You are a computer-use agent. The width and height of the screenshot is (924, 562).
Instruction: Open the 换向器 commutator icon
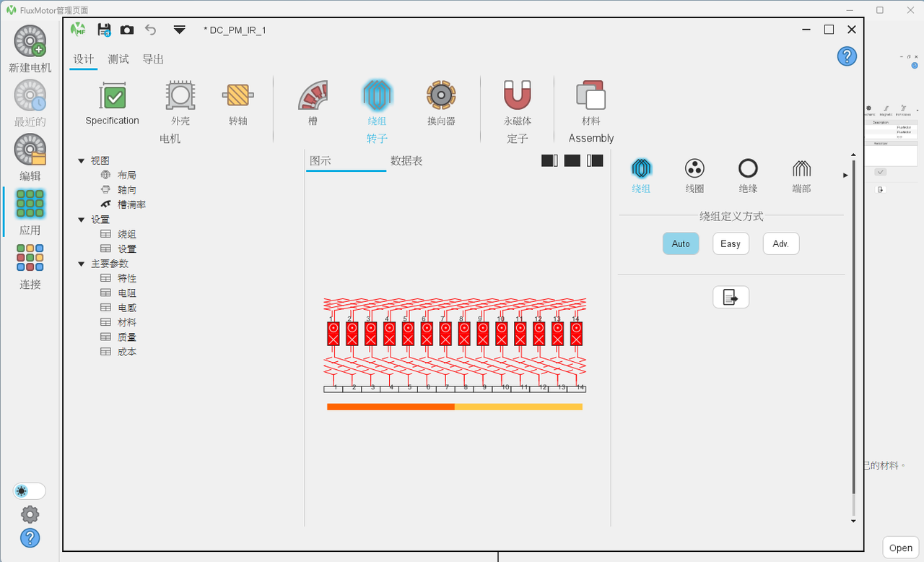pyautogui.click(x=441, y=95)
